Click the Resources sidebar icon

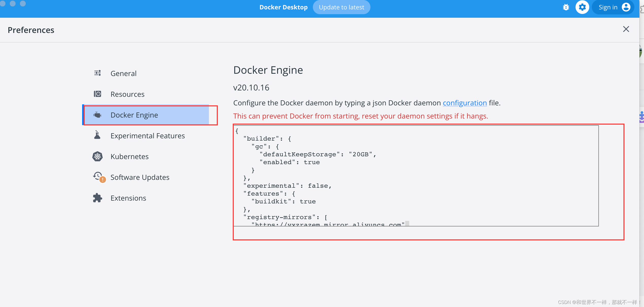97,94
